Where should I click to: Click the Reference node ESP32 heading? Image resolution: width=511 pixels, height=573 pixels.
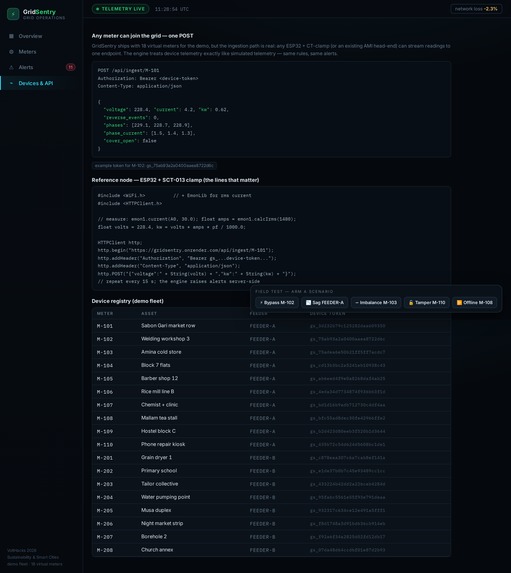[175, 180]
